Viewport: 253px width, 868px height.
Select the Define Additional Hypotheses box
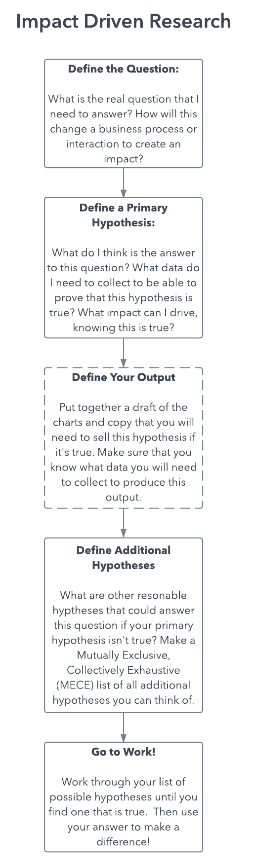pos(124,625)
